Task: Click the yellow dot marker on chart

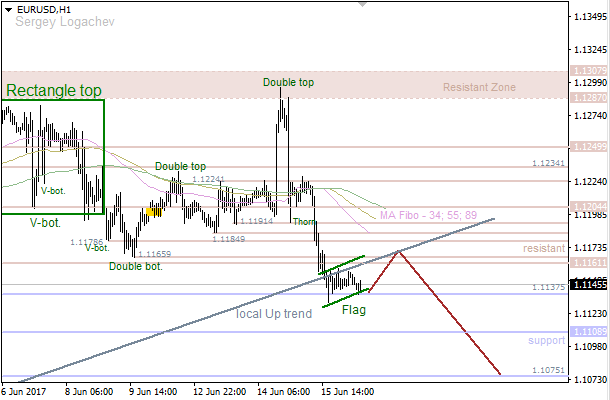Action: [150, 211]
